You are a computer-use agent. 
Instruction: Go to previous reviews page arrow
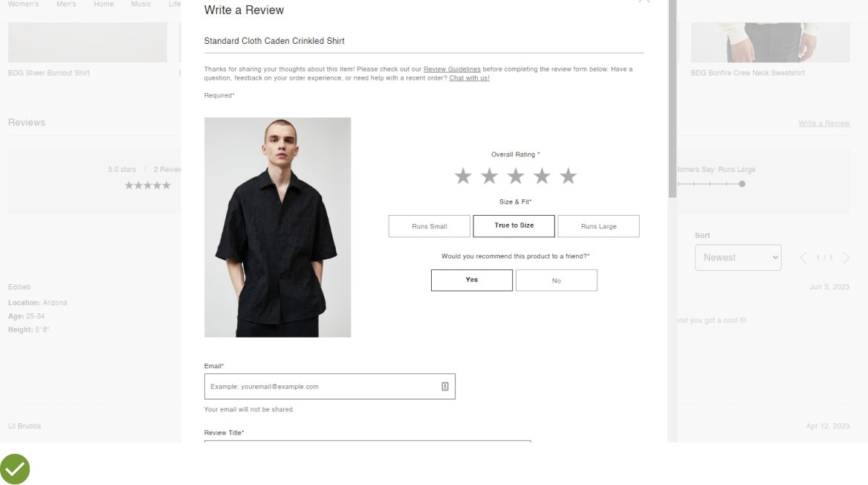pos(803,257)
